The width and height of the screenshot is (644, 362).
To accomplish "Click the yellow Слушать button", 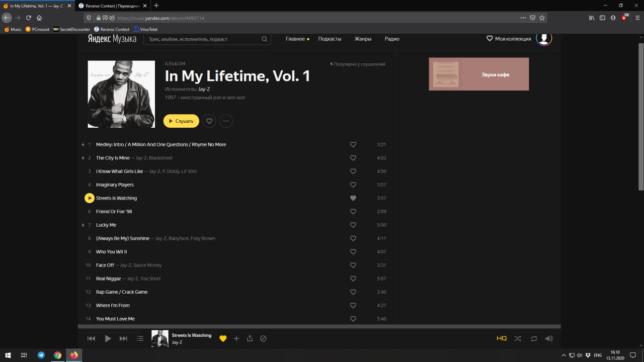I will 181,121.
